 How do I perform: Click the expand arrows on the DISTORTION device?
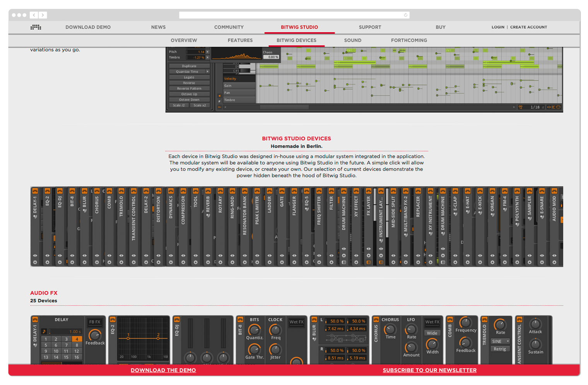coord(158,256)
